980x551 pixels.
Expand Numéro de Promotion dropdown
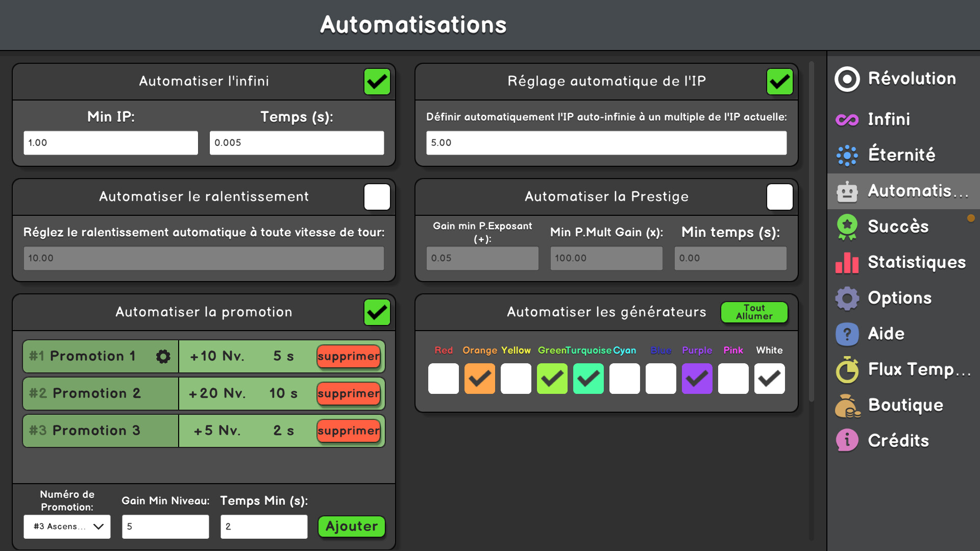(x=67, y=527)
